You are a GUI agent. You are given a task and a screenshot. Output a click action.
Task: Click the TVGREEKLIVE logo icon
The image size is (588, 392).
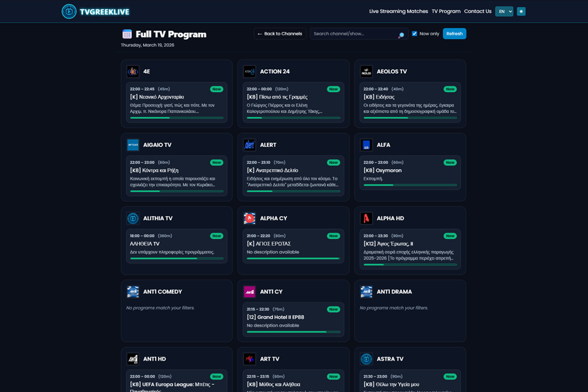pos(69,12)
